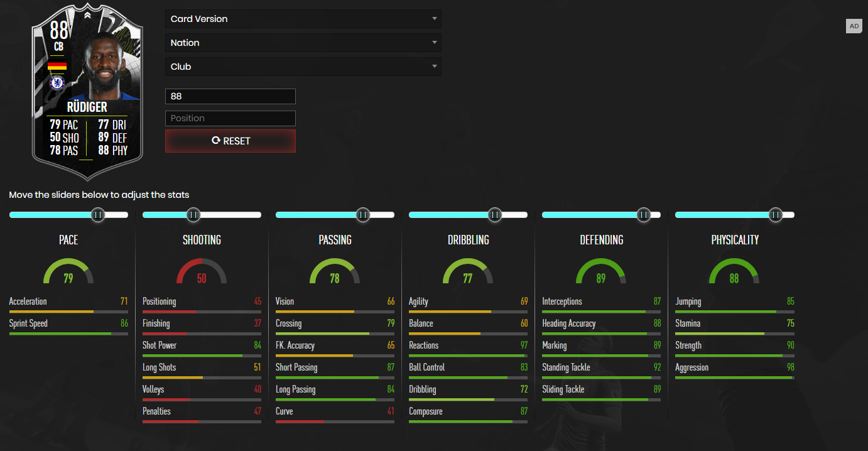Click the Stamina stat label
The image size is (868, 451).
click(688, 323)
